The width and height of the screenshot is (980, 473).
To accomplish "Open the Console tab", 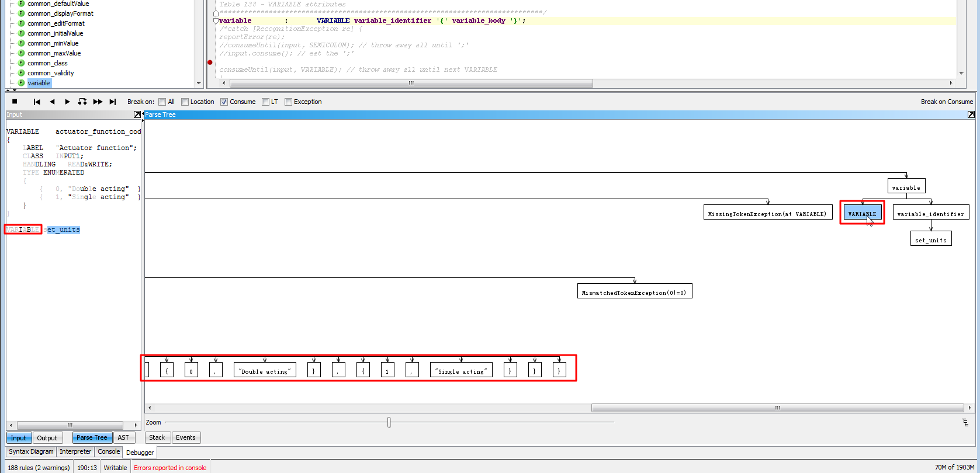I will pos(109,451).
